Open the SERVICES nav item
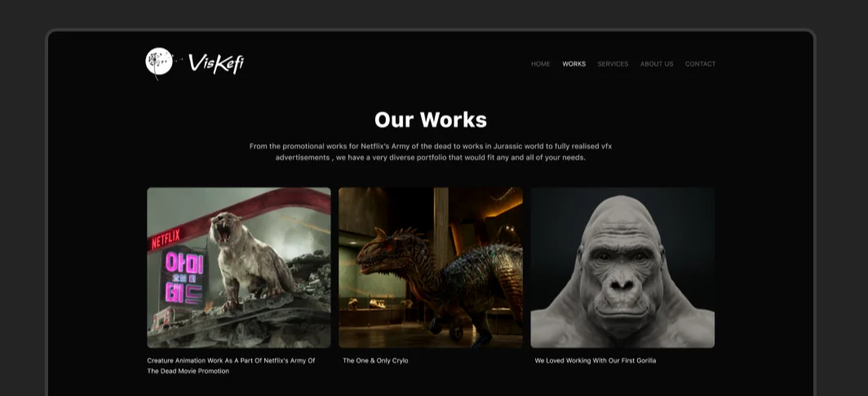The width and height of the screenshot is (868, 396). pyautogui.click(x=613, y=64)
